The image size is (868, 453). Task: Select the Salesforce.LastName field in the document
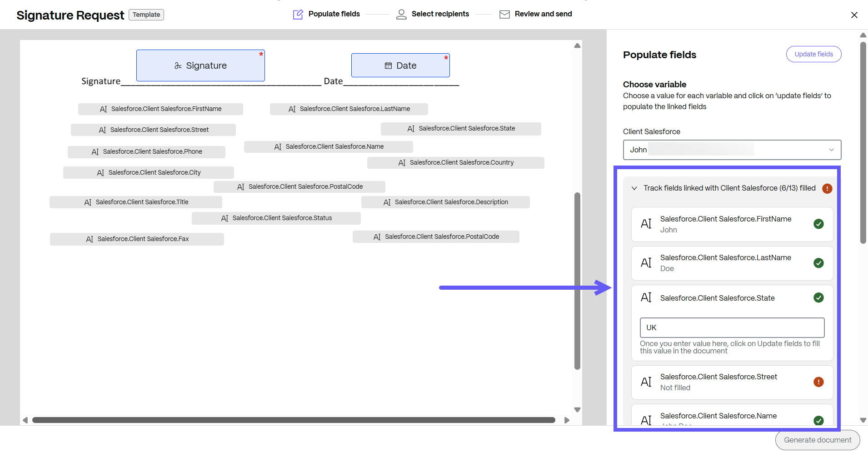349,109
